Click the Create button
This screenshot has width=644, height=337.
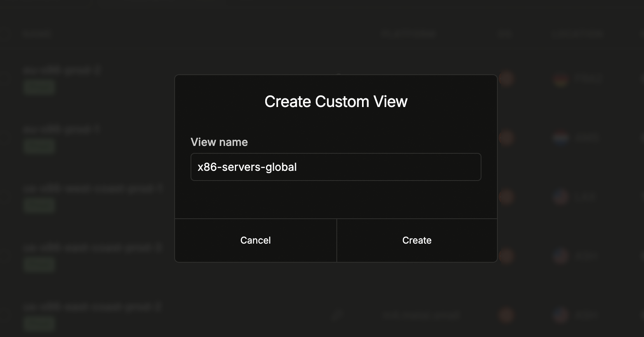pyautogui.click(x=417, y=240)
